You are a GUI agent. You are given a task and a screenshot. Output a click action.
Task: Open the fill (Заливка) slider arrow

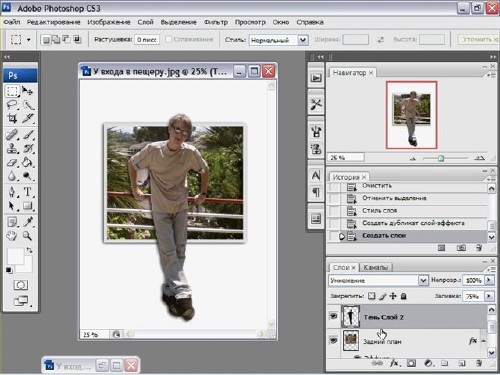[x=489, y=296]
